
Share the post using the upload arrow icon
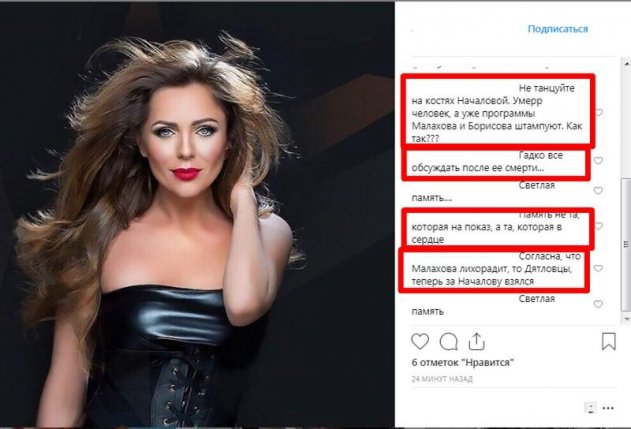476,342
